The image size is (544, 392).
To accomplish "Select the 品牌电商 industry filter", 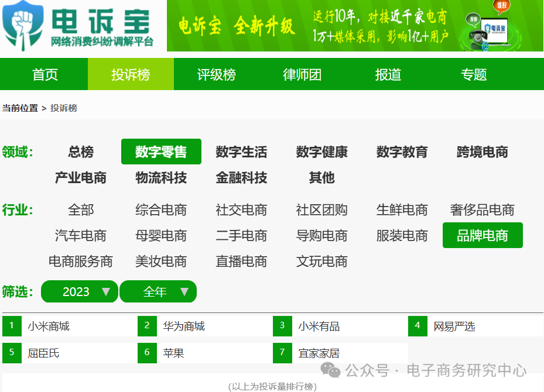I will tap(482, 235).
